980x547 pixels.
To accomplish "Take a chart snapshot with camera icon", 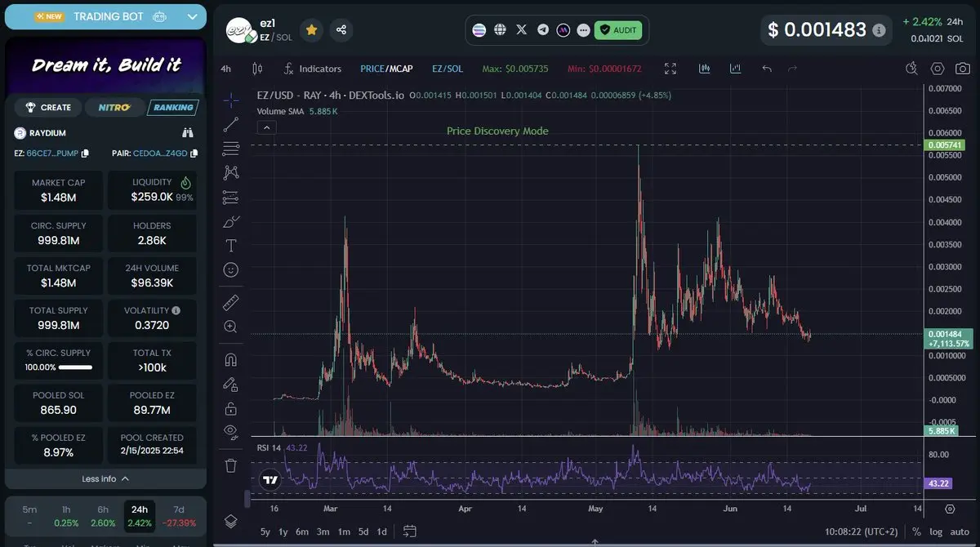I will pos(962,69).
